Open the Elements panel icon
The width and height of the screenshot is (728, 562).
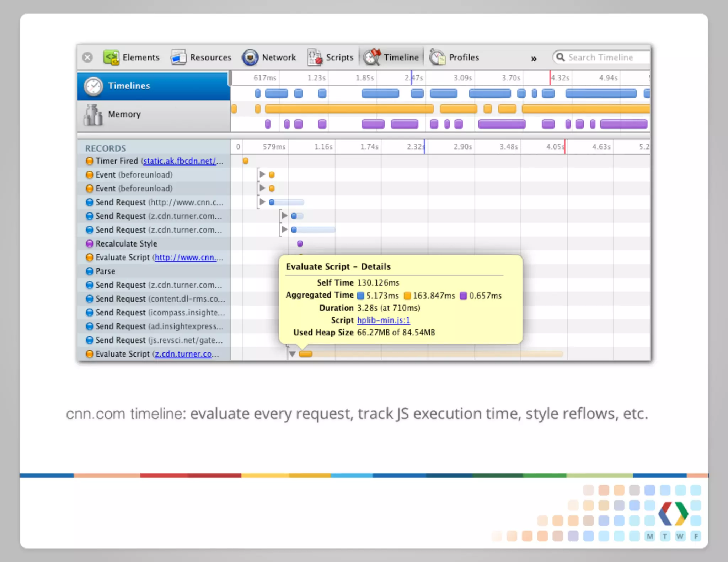(111, 57)
